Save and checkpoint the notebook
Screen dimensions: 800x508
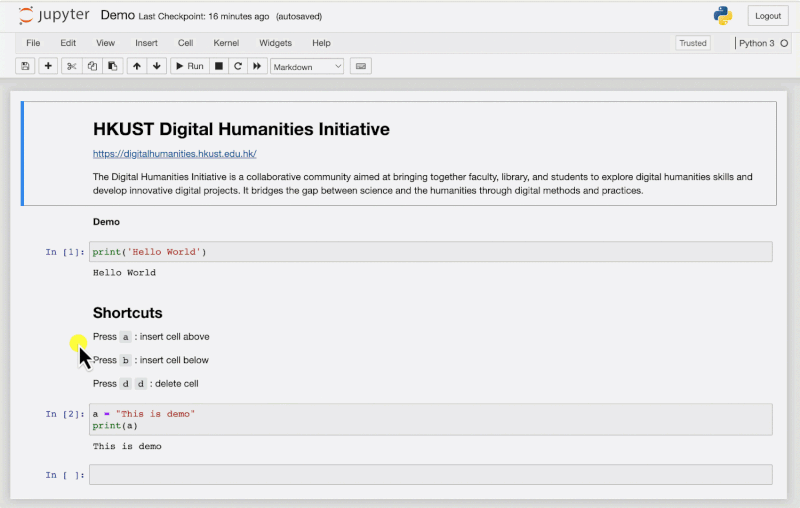(25, 66)
